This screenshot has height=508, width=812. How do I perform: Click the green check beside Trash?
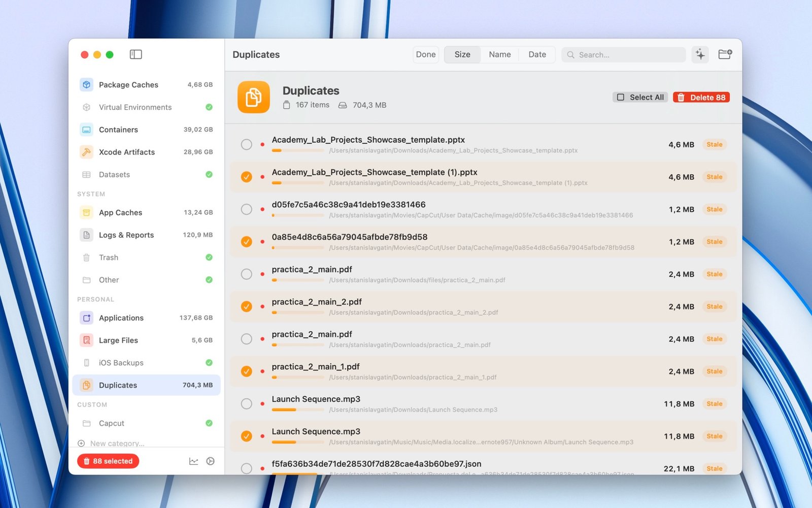[209, 258]
